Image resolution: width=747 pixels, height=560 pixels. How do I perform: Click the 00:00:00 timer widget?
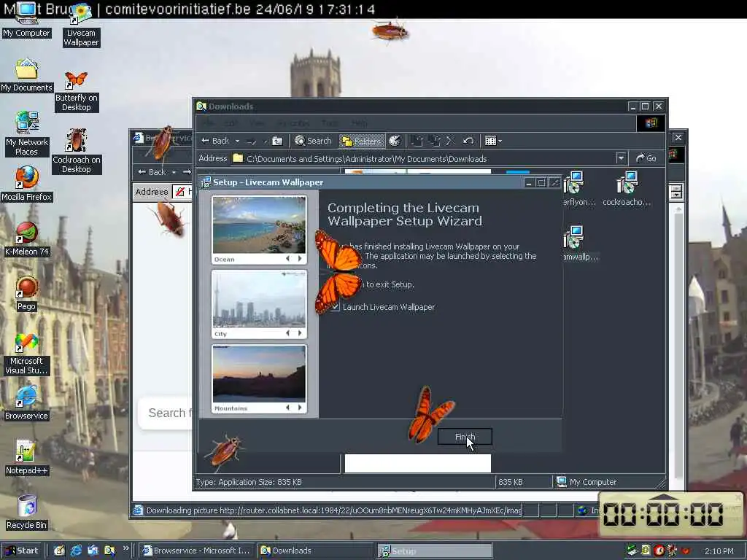[670, 515]
